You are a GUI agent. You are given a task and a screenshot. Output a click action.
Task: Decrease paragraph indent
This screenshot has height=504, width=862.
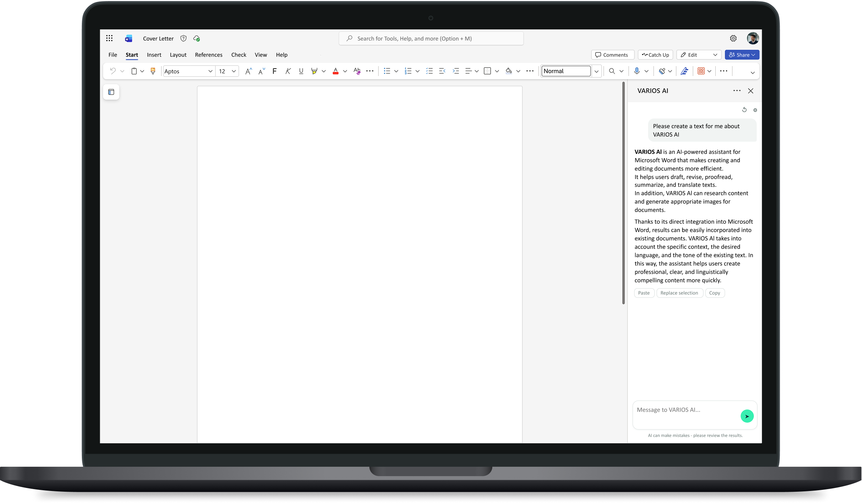click(442, 71)
